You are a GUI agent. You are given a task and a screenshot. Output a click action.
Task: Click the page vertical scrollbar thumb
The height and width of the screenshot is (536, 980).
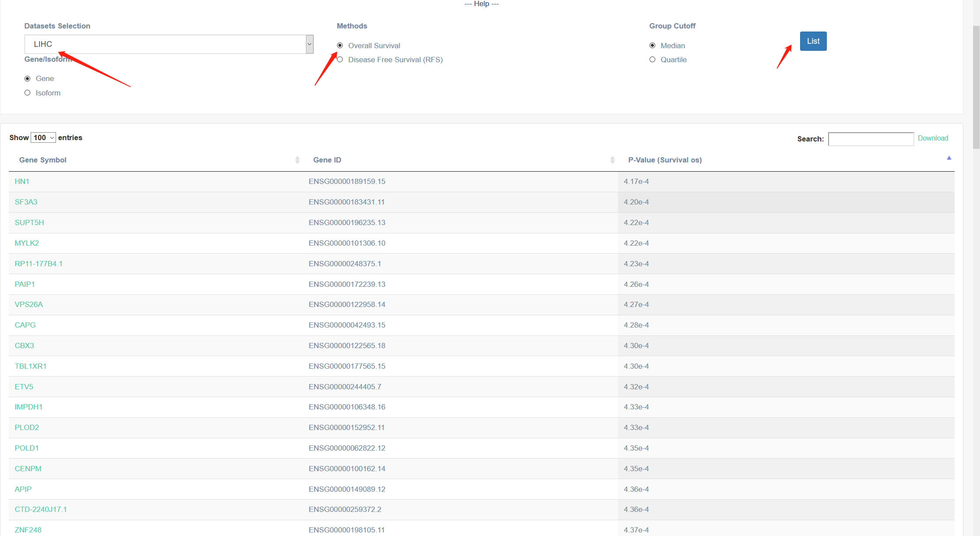pyautogui.click(x=976, y=88)
